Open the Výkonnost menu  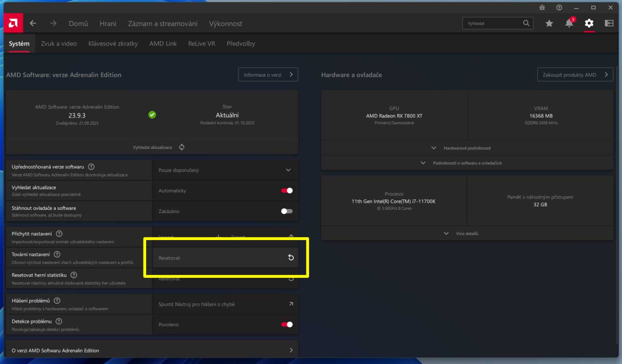coord(225,23)
